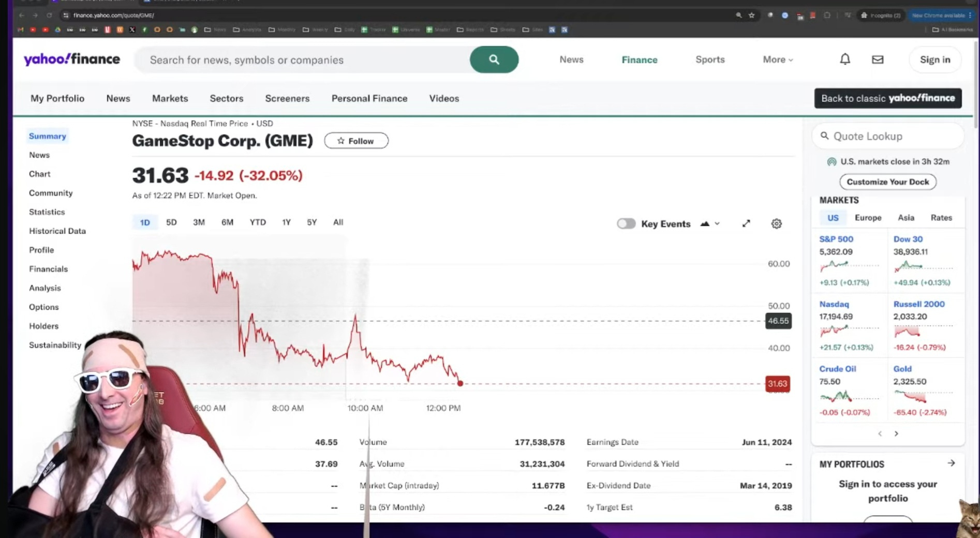Click the Sign in button

click(x=935, y=59)
